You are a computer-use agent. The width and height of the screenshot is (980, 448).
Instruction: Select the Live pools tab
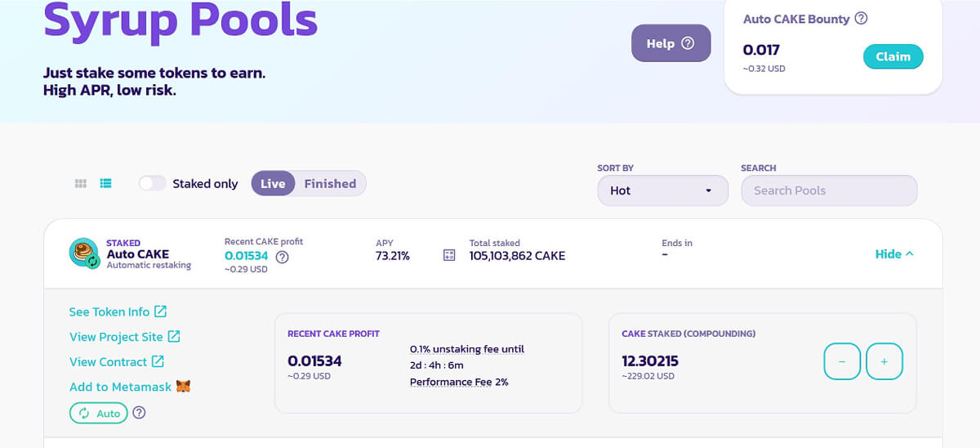point(273,184)
